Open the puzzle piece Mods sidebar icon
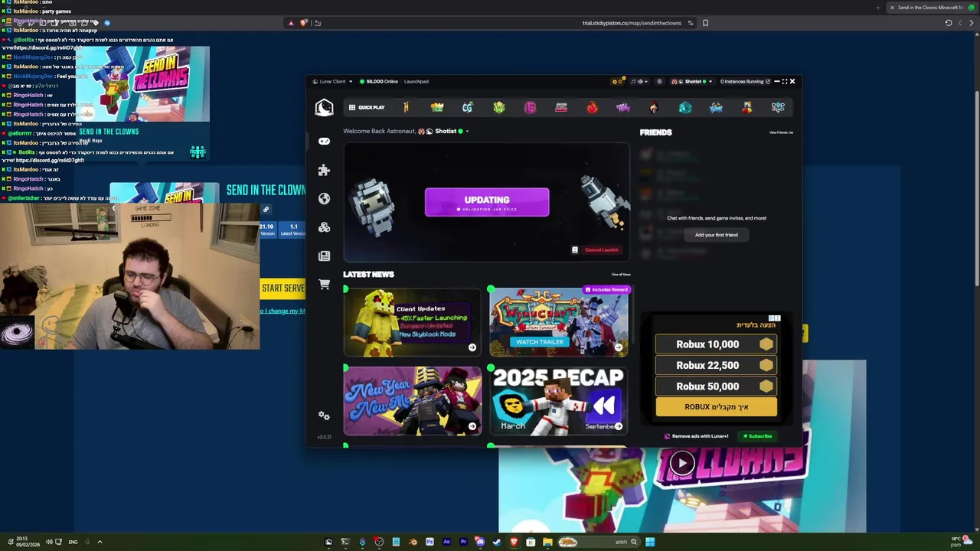 click(x=324, y=170)
